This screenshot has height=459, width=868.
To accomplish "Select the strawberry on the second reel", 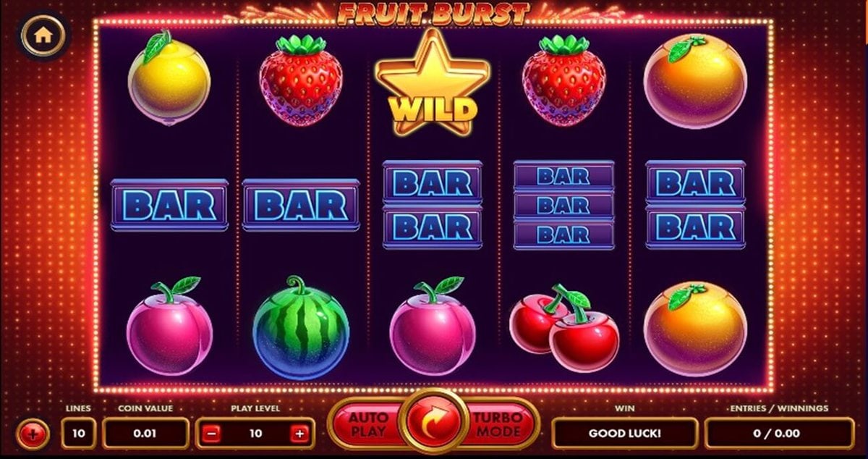I will click(301, 80).
